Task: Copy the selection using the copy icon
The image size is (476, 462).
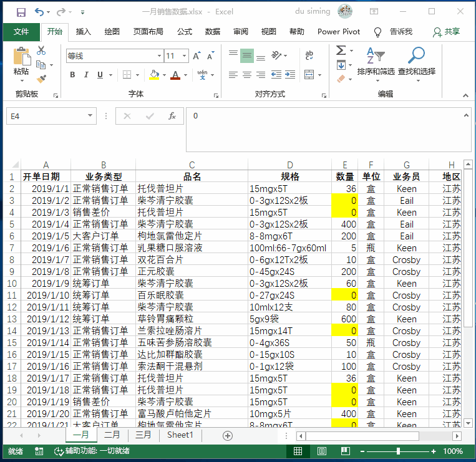Action: tap(41, 65)
